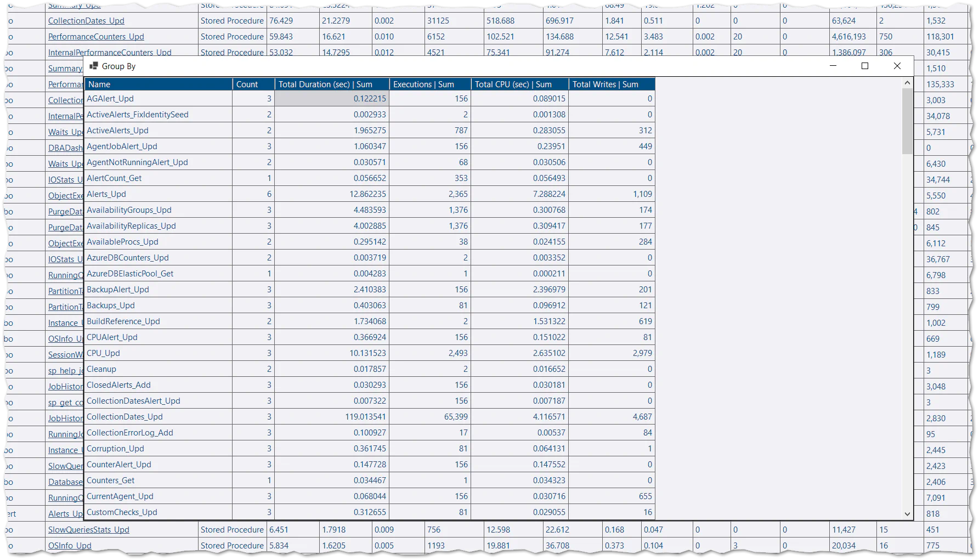Select the CounterAlert_Upd row name
This screenshot has width=979, height=560.
coord(119,465)
